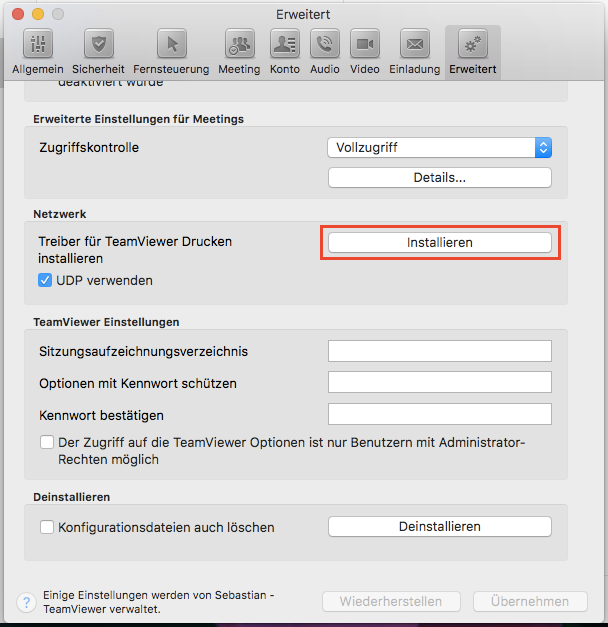Click the Treiber für TeamViewer Drucken label

click(135, 250)
